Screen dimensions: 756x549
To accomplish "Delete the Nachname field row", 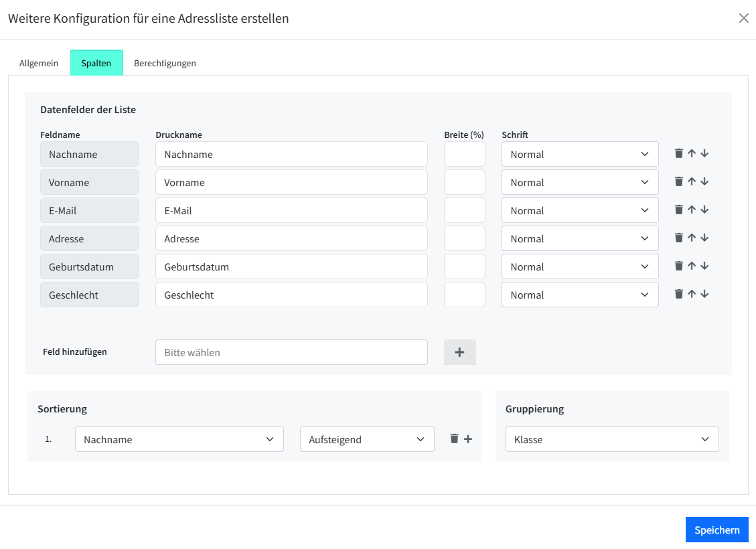I will 679,153.
